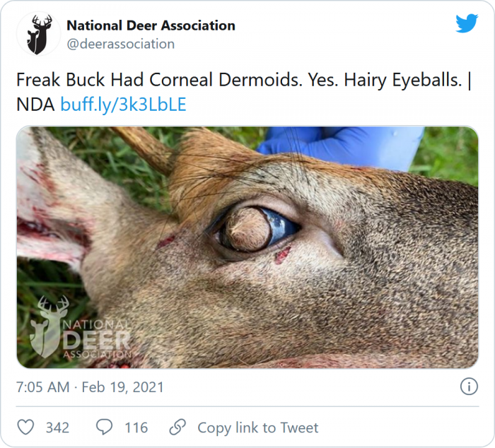The width and height of the screenshot is (495, 448).
Task: Open the Twitter info circle icon
Action: point(468,387)
